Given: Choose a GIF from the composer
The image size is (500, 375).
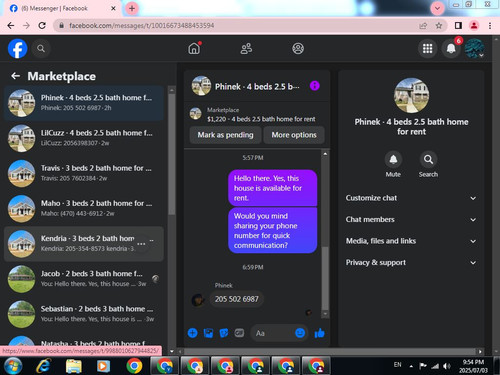Looking at the screenshot, I should [239, 333].
